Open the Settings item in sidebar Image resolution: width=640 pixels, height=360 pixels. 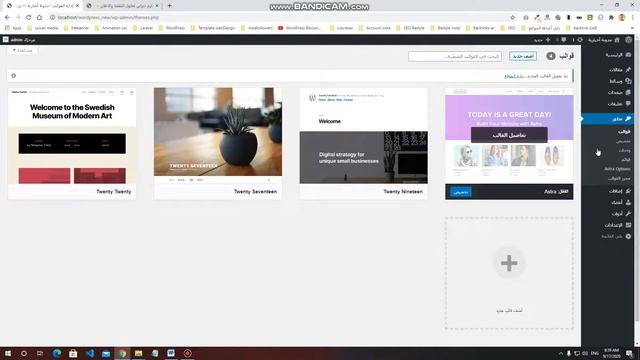[x=618, y=225]
